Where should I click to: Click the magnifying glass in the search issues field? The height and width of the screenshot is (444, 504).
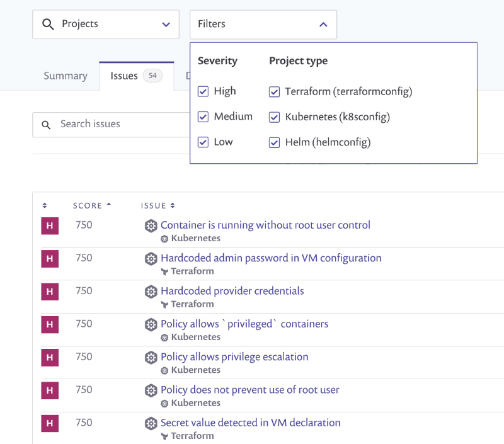(x=46, y=125)
